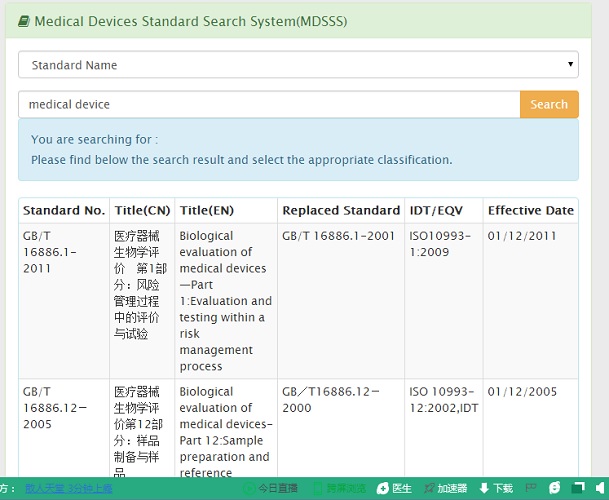Screen dimensions: 609x500
Task: Click the 今日直播 icon in status bar
Action: (x=249, y=488)
